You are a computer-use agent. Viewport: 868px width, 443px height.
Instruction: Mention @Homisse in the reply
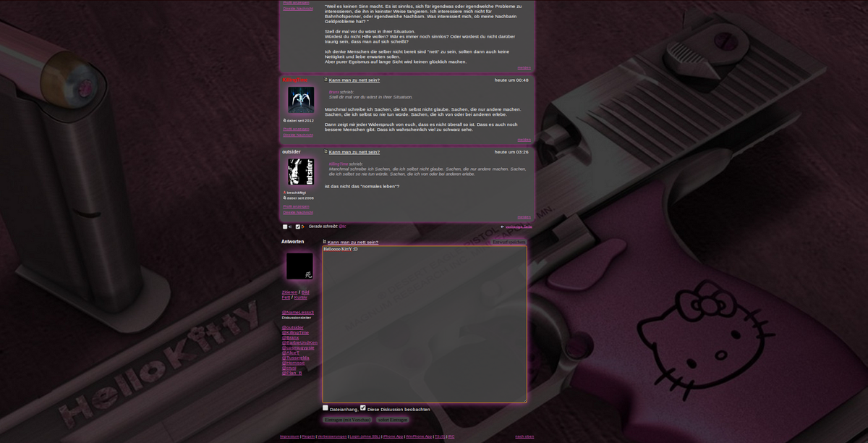[293, 363]
